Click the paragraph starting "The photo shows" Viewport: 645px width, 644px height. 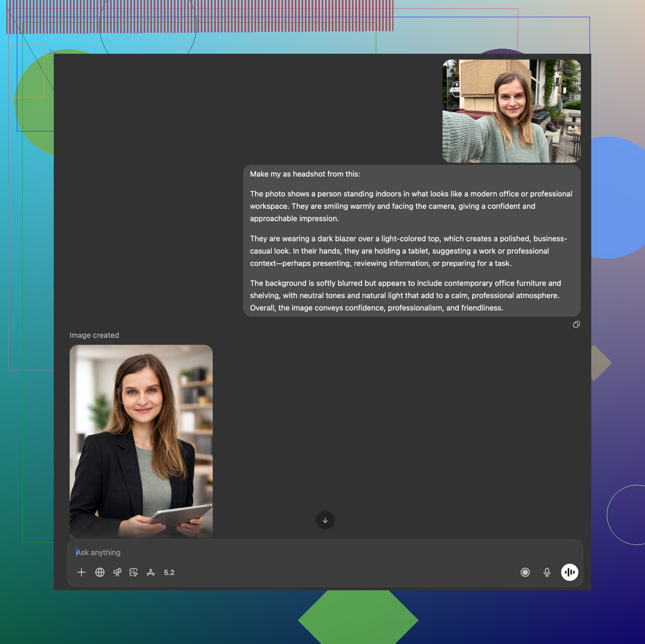tap(411, 206)
